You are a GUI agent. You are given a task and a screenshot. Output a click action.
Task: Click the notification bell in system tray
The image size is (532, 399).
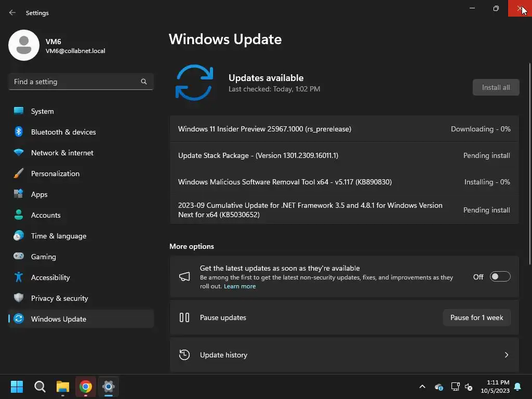coord(518,387)
